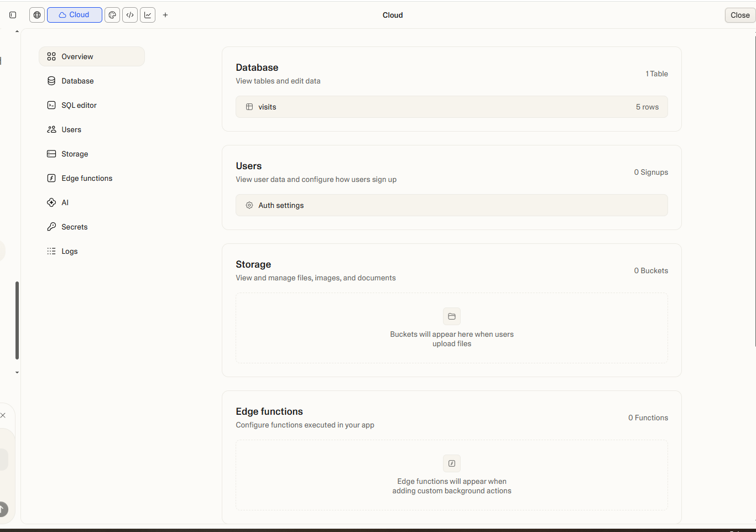Image resolution: width=756 pixels, height=532 pixels.
Task: Add a new view with plus
Action: pyautogui.click(x=165, y=15)
